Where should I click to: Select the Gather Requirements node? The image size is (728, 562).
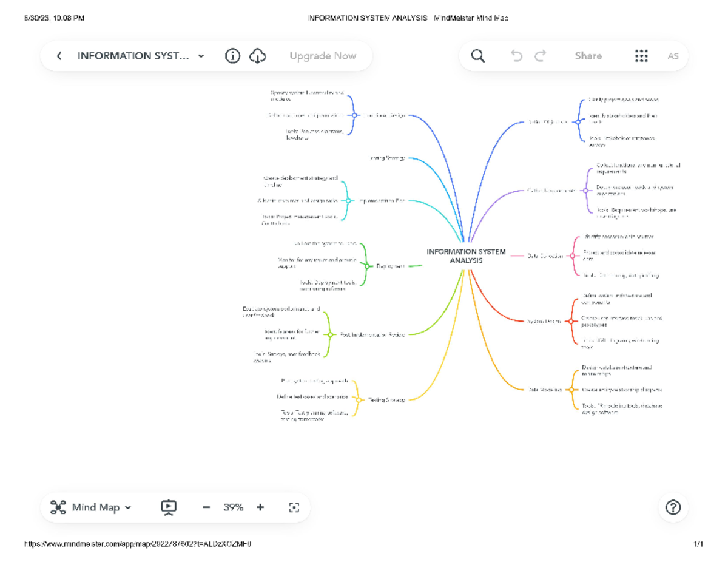[x=551, y=191]
